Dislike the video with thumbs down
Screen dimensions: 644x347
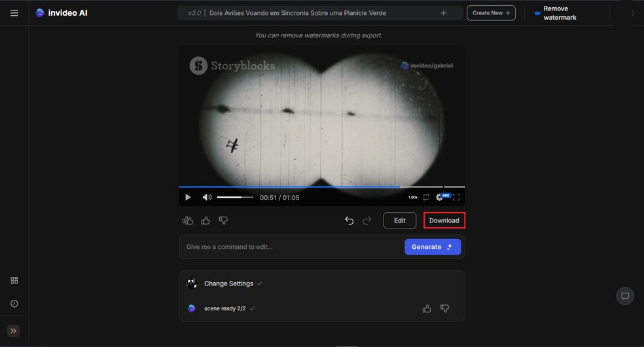pos(223,221)
